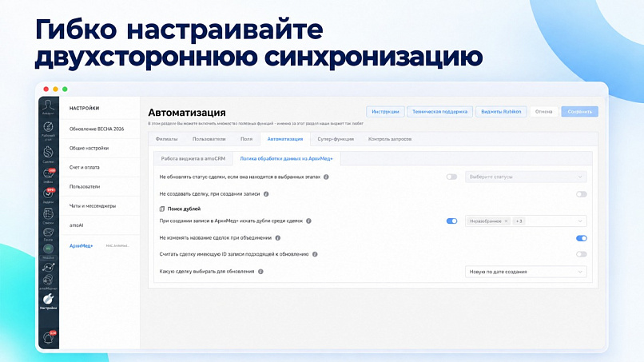Click the copy icon beside 'Поиск дублей'

coord(162,209)
